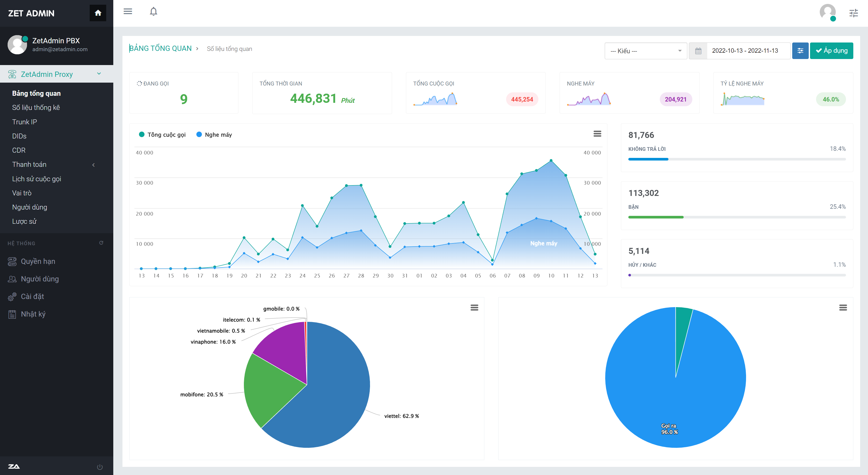Screen dimensions: 868x475
Task: Toggle the hamburger sidebar menu icon
Action: pyautogui.click(x=128, y=12)
